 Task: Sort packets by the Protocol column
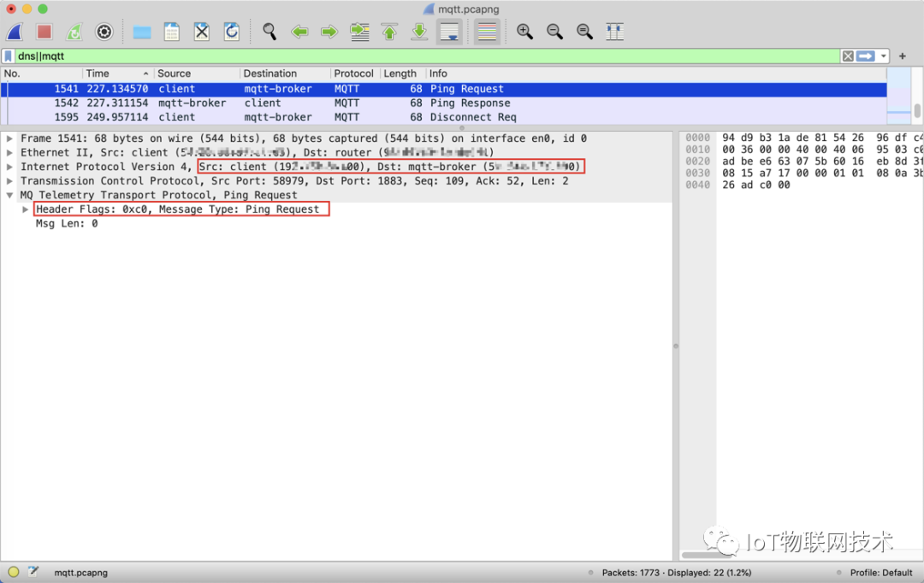pos(353,74)
